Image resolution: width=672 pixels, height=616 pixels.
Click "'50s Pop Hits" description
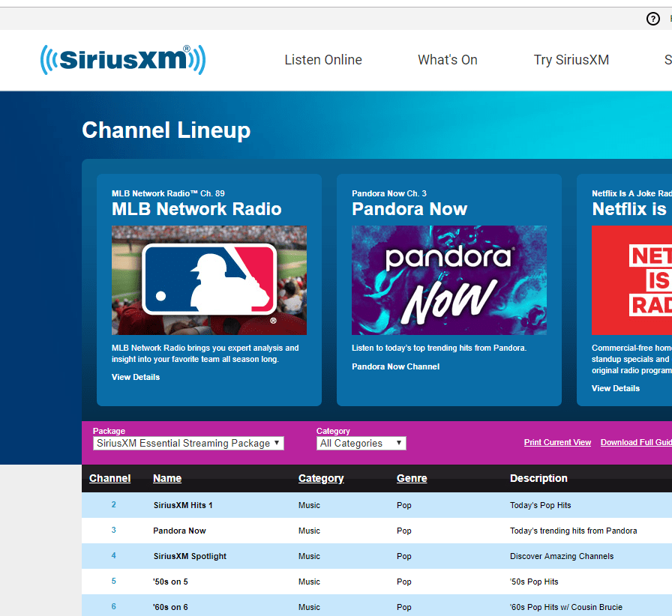534,582
